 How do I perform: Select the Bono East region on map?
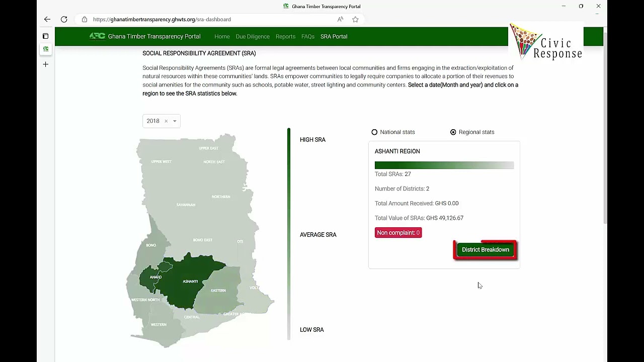click(203, 240)
